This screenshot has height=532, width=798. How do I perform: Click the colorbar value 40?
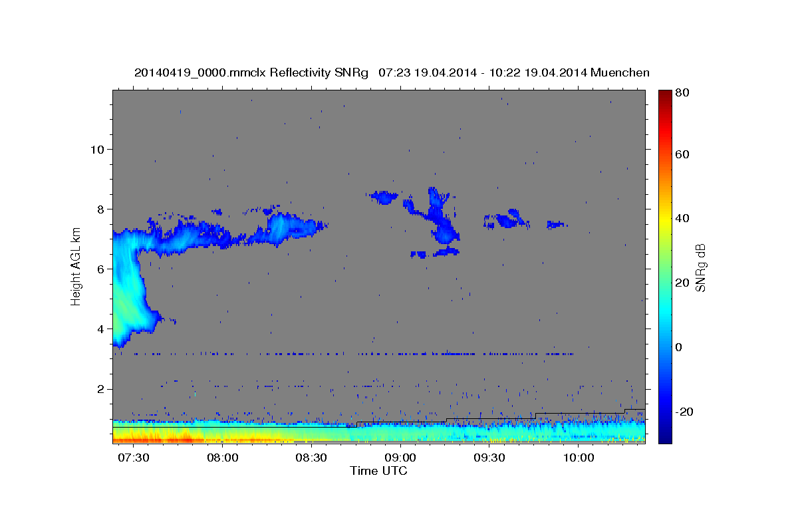683,218
